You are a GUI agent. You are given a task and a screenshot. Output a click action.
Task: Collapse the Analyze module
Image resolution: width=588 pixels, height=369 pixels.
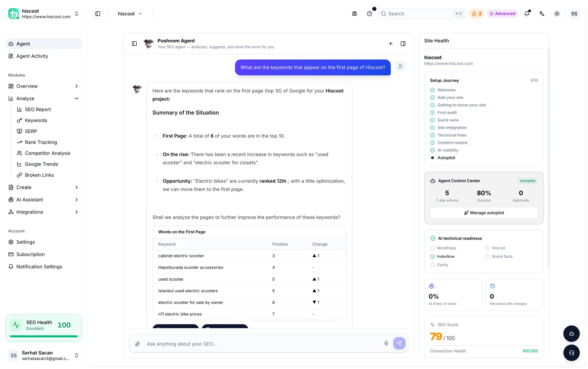pyautogui.click(x=44, y=98)
